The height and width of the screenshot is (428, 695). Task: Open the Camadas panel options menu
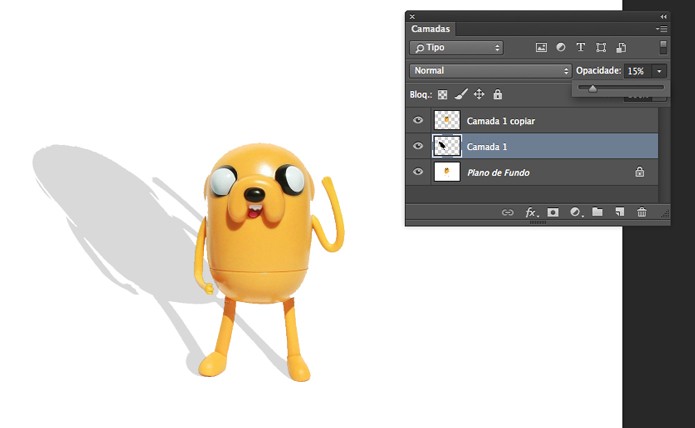[x=661, y=29]
